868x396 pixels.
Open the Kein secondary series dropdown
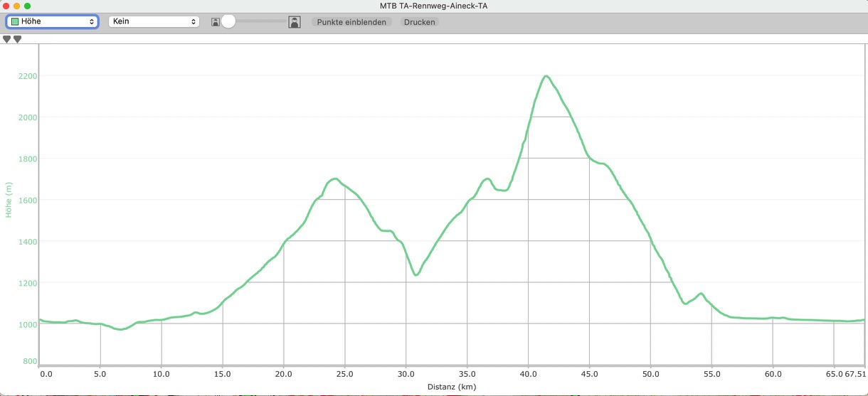pyautogui.click(x=153, y=22)
